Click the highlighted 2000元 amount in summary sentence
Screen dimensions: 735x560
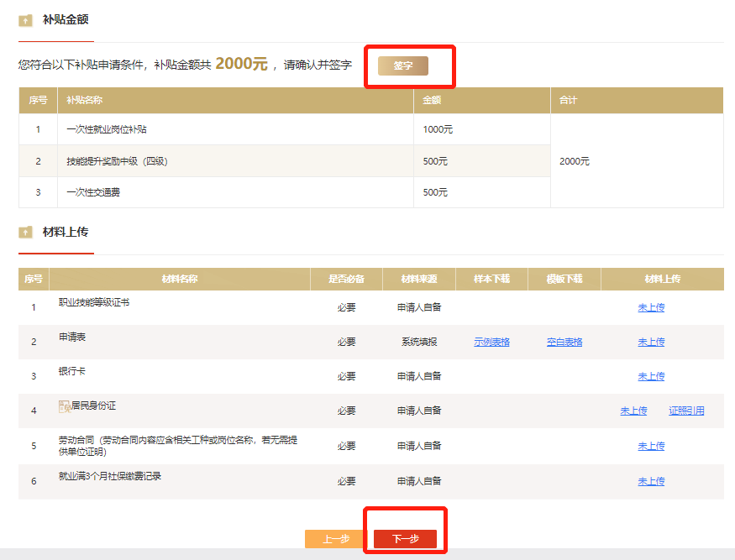click(241, 63)
